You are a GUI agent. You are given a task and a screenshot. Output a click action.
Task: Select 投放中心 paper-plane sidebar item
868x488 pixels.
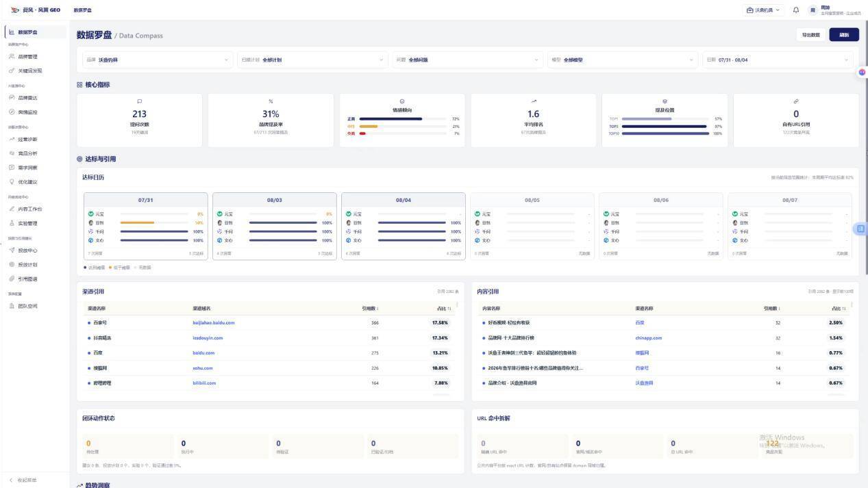28,251
